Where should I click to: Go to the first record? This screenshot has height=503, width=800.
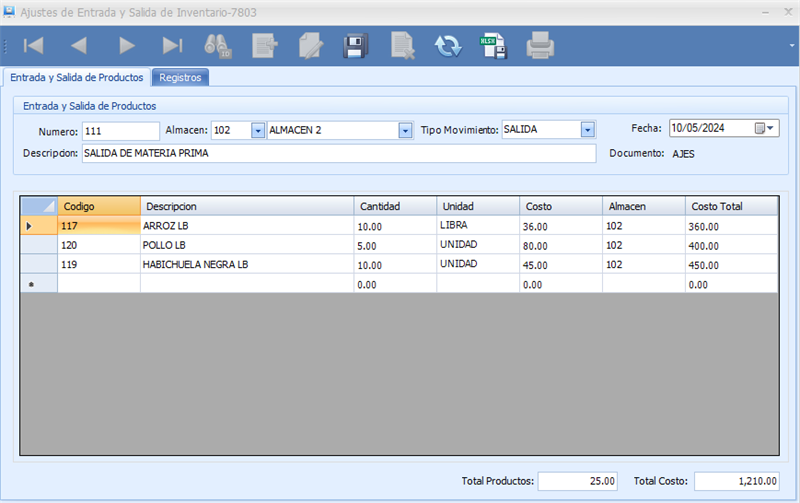[x=33, y=45]
